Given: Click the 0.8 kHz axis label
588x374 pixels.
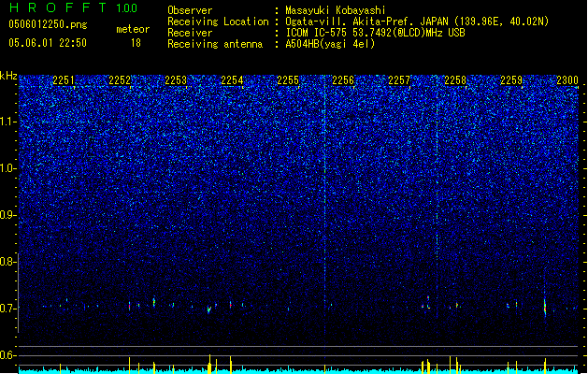Looking at the screenshot, I should click(8, 262).
